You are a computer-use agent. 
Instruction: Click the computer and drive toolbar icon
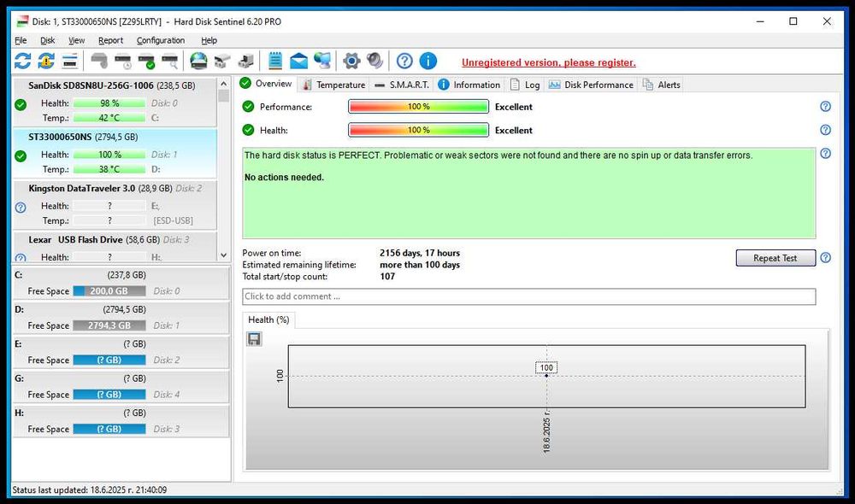[246, 61]
